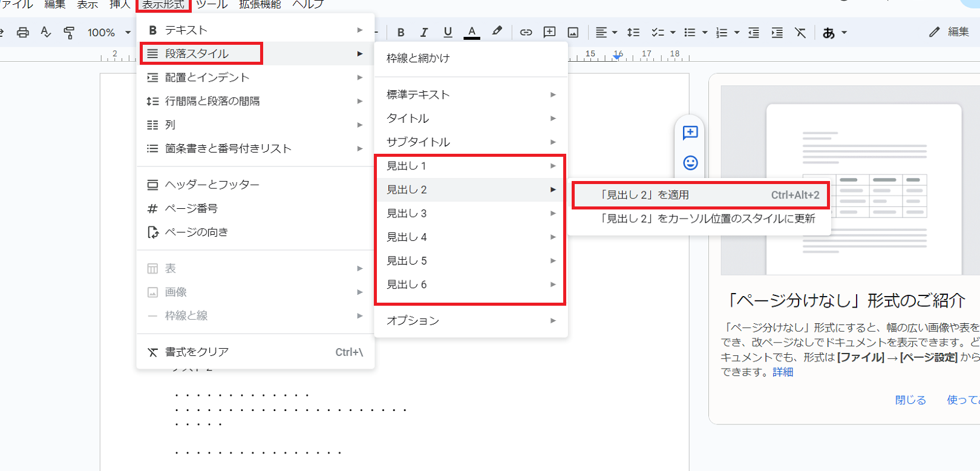Open the 拡張機能 menu
This screenshot has height=471, width=980.
pos(260,4)
